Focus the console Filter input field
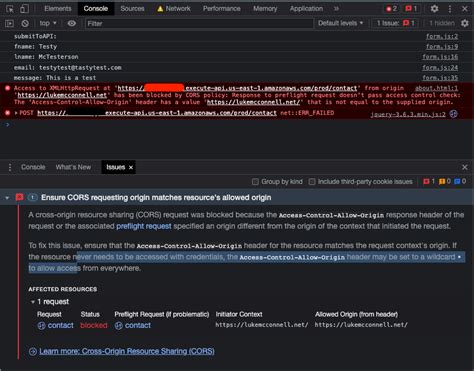Image resolution: width=474 pixels, height=371 pixels. pos(199,23)
